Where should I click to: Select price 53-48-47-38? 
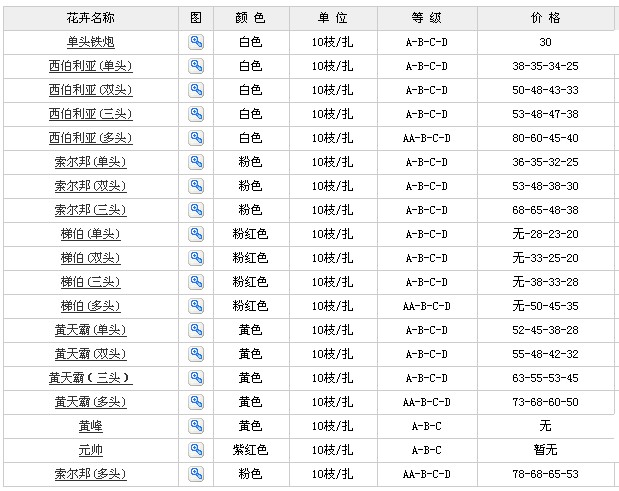(545, 114)
